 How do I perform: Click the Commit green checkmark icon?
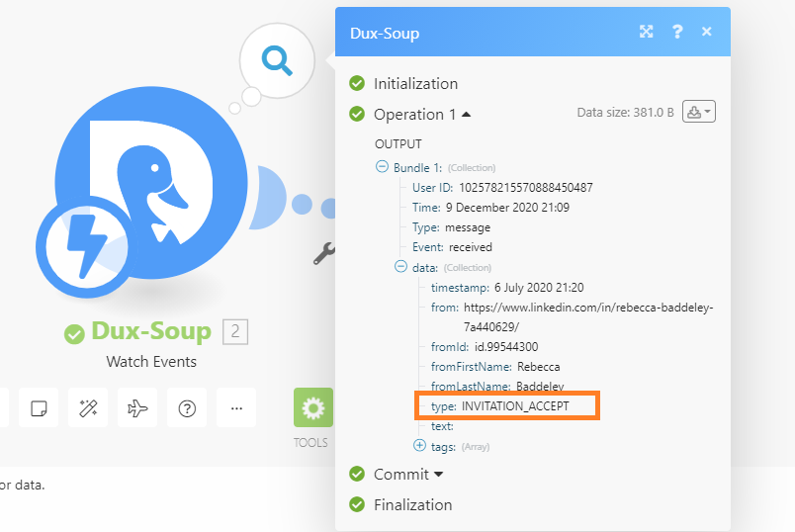click(x=357, y=475)
